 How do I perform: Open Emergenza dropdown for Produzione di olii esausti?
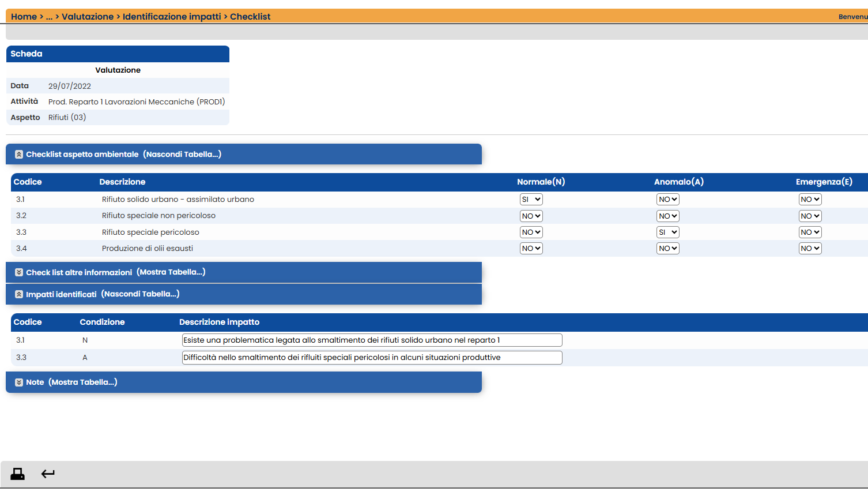(x=810, y=249)
